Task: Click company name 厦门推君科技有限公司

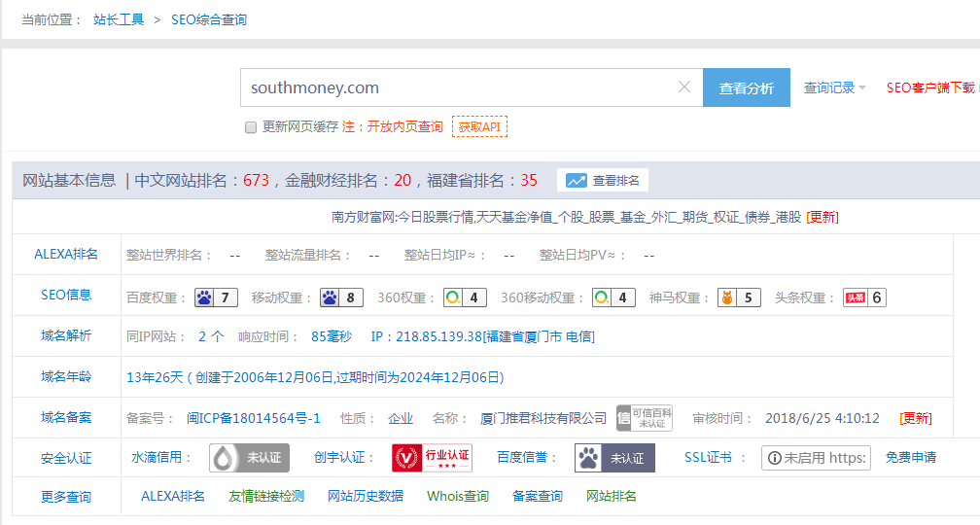Action: [543, 418]
